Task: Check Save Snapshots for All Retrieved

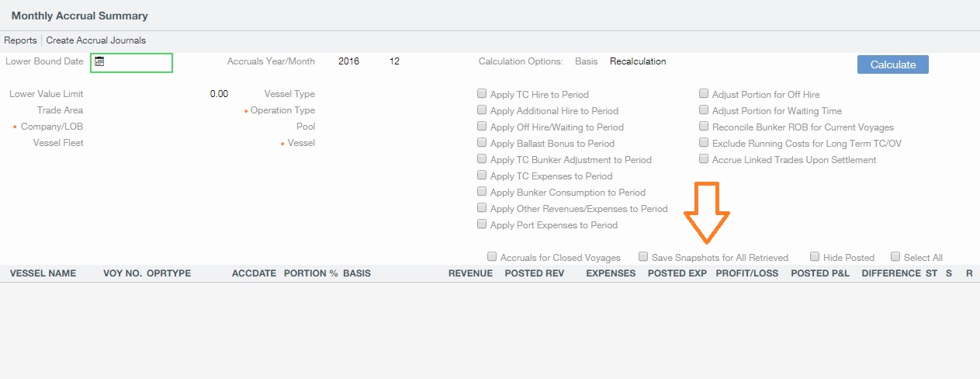Action: tap(643, 256)
